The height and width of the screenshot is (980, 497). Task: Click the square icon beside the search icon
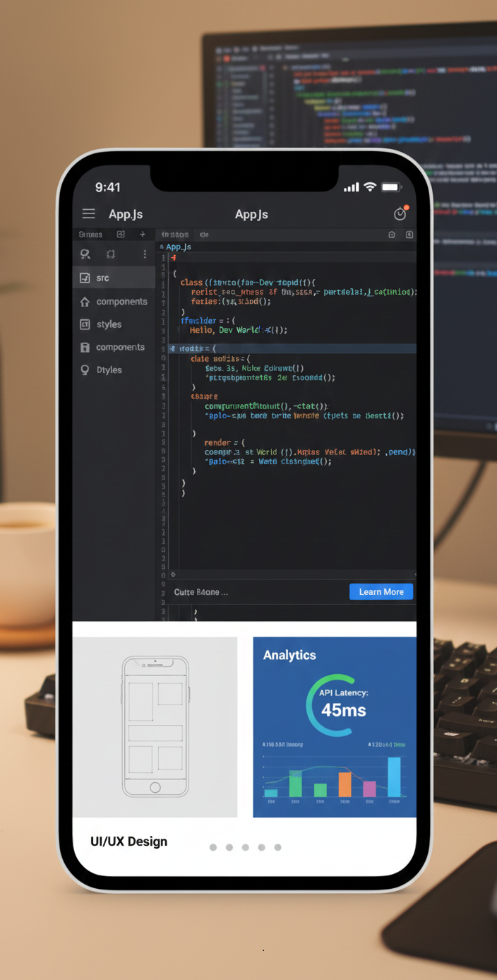pyautogui.click(x=110, y=254)
